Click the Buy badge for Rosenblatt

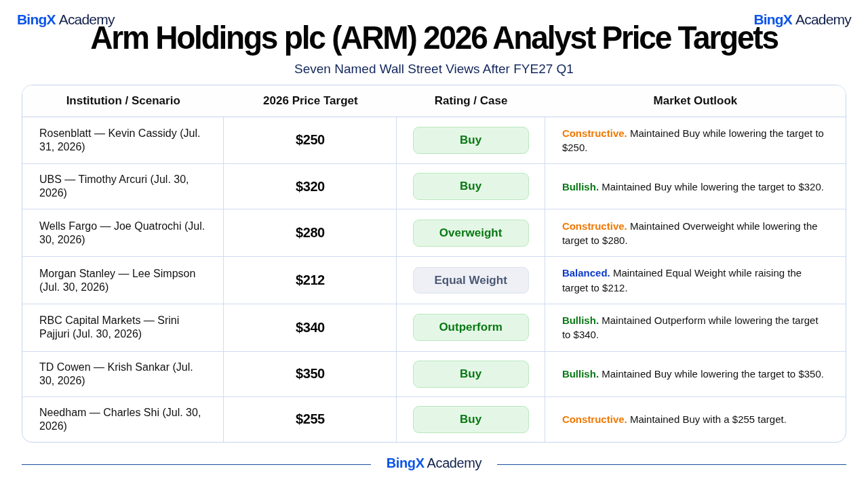tap(471, 140)
